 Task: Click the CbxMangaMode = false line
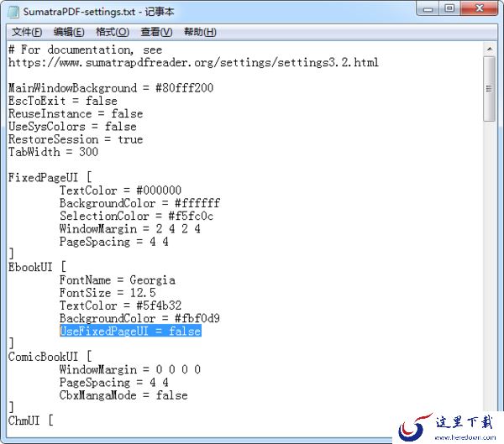point(123,395)
